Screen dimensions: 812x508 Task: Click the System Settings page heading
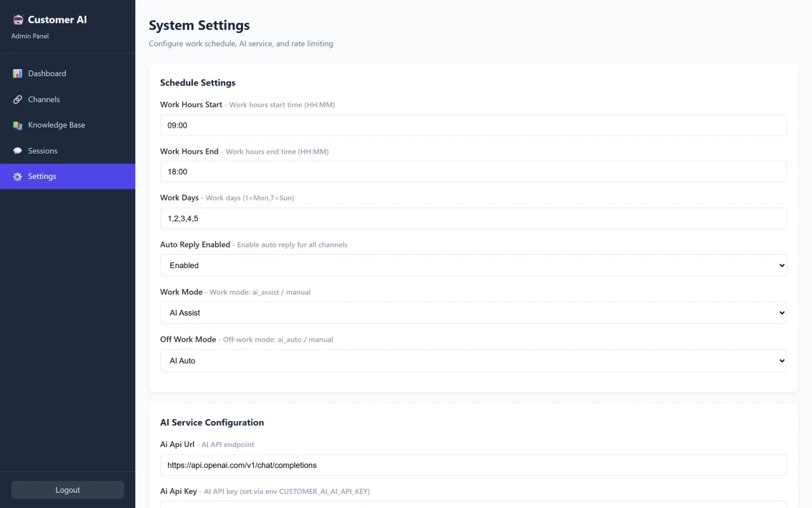pos(199,25)
